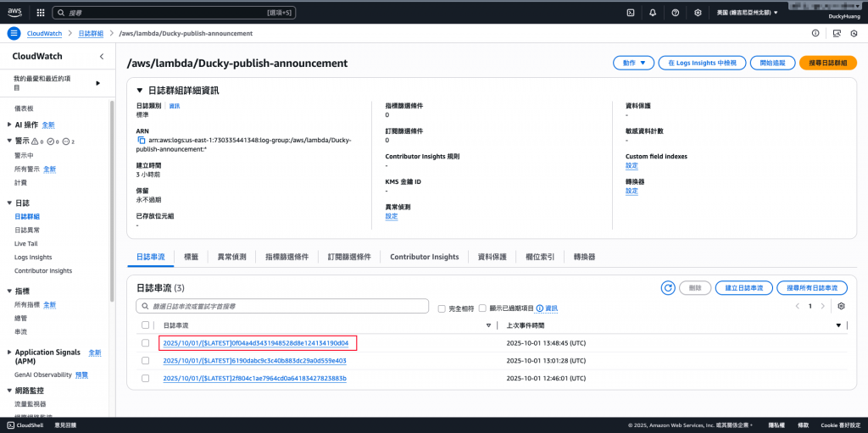Go to previous page arrow
This screenshot has height=433, width=868.
click(797, 306)
